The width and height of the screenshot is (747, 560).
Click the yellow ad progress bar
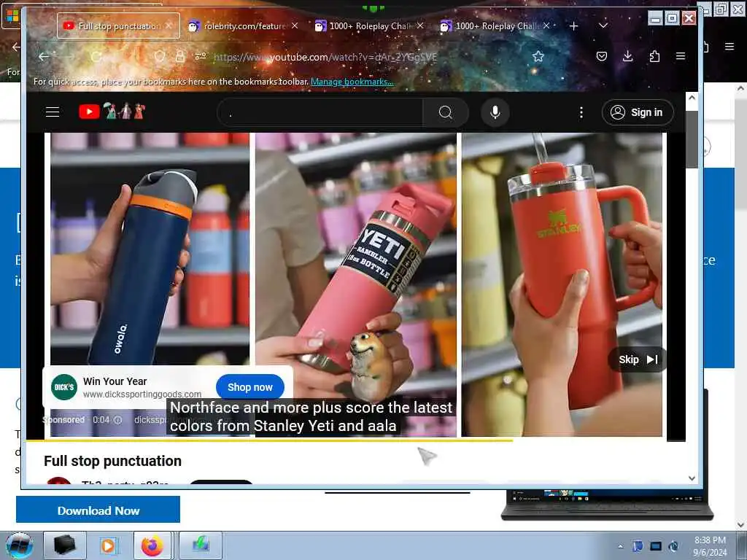269,440
